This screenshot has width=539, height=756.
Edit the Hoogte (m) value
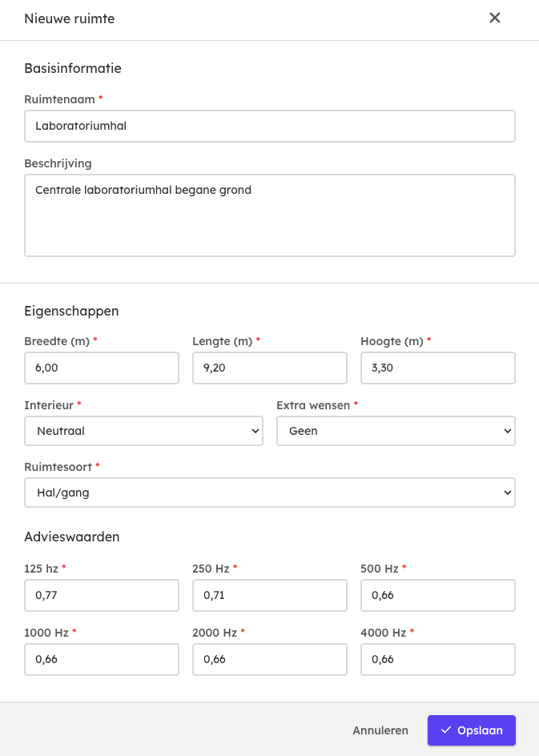437,368
